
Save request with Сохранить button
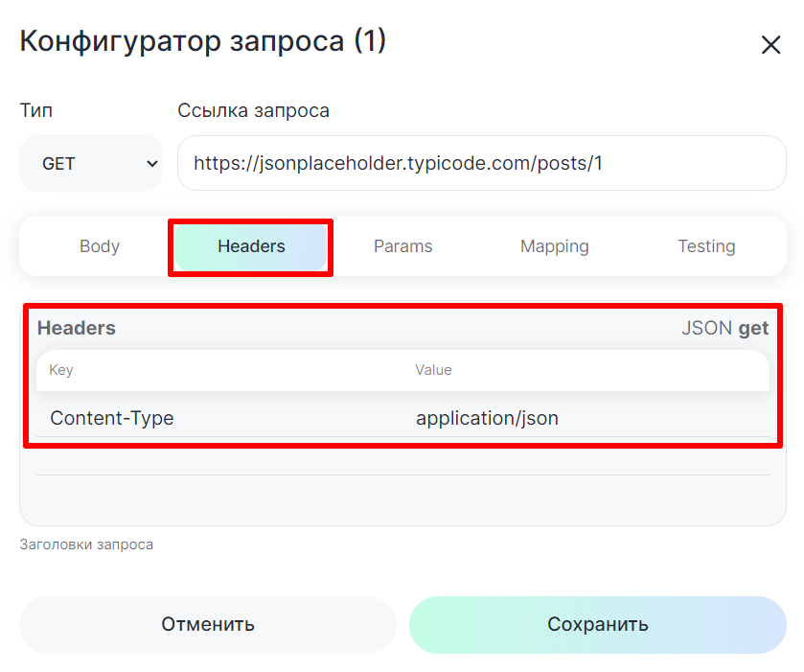pyautogui.click(x=597, y=624)
